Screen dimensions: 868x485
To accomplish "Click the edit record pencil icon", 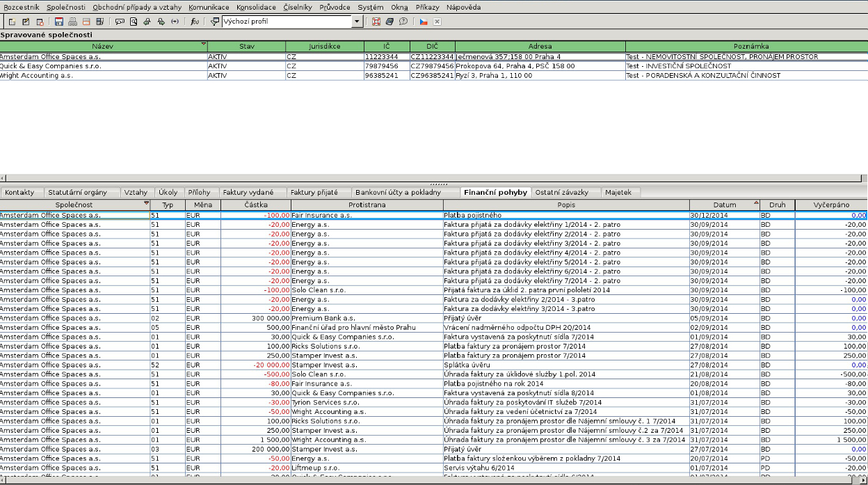I will (26, 22).
